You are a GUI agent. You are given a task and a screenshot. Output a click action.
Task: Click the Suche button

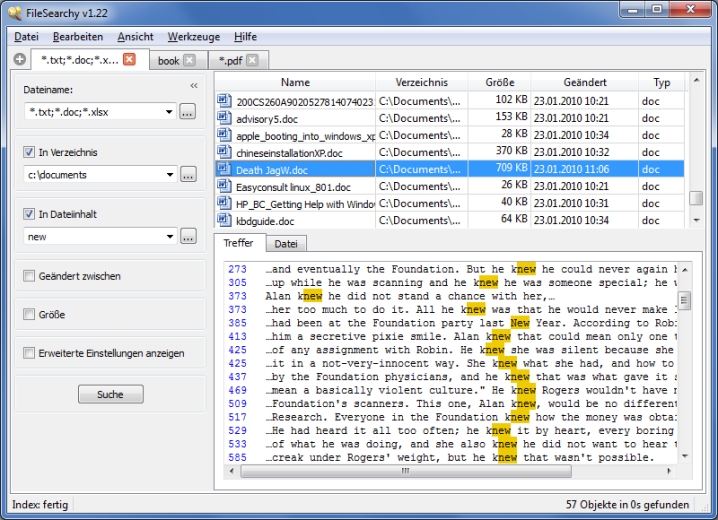tap(110, 395)
